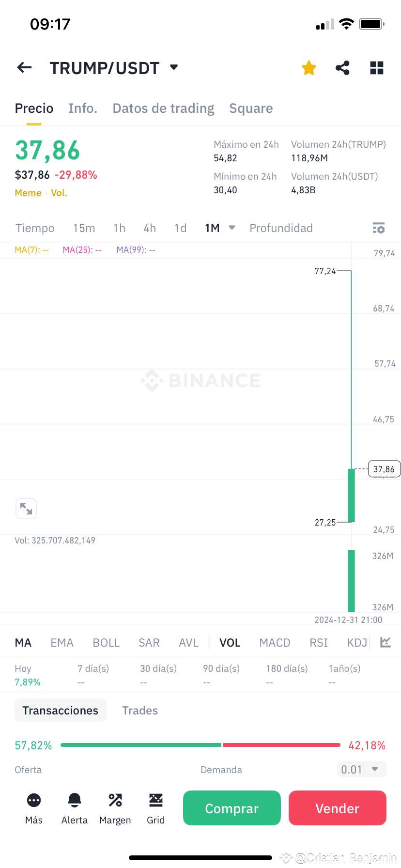The image size is (401, 868).
Task: Select the Transacciones tab
Action: (61, 711)
